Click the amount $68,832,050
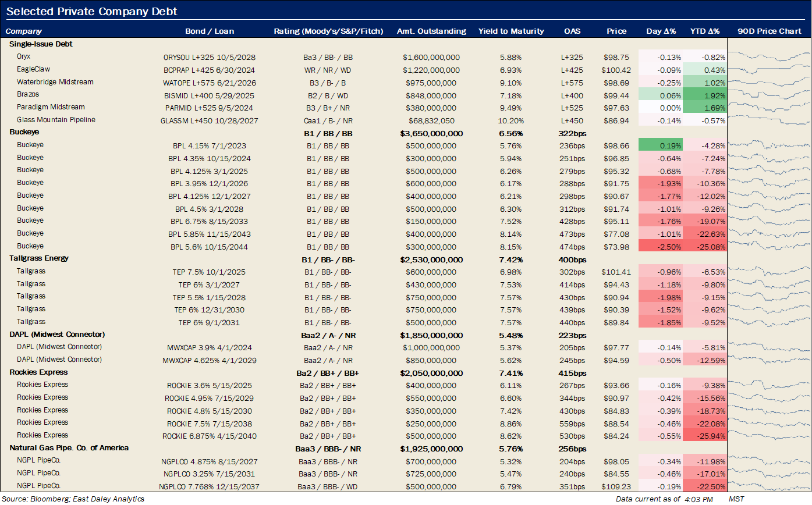This screenshot has width=812, height=505. pos(431,120)
